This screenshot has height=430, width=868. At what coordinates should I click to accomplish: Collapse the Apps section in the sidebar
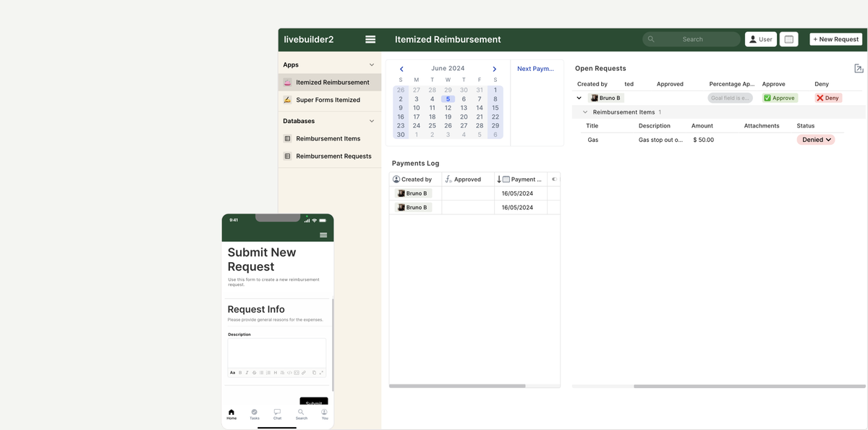point(371,64)
